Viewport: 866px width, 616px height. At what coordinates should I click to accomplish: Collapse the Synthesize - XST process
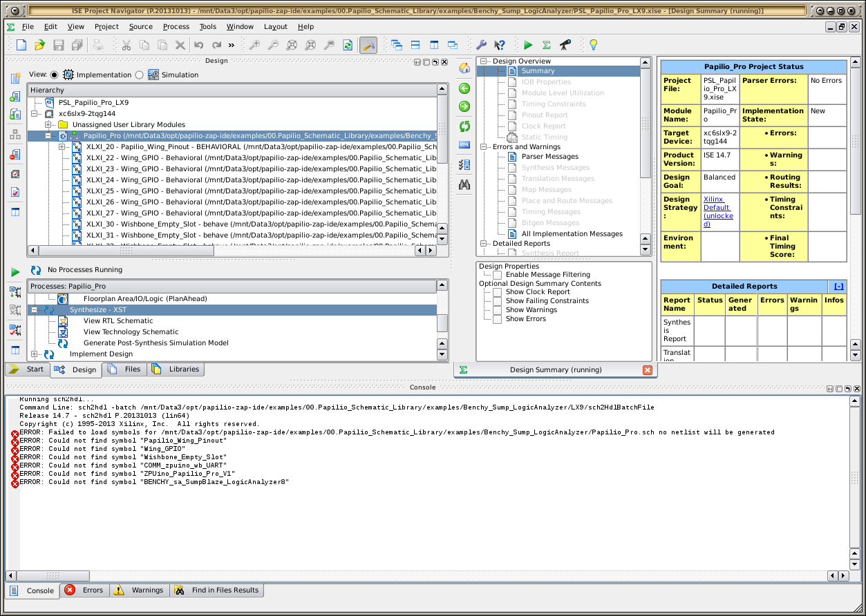(35, 310)
